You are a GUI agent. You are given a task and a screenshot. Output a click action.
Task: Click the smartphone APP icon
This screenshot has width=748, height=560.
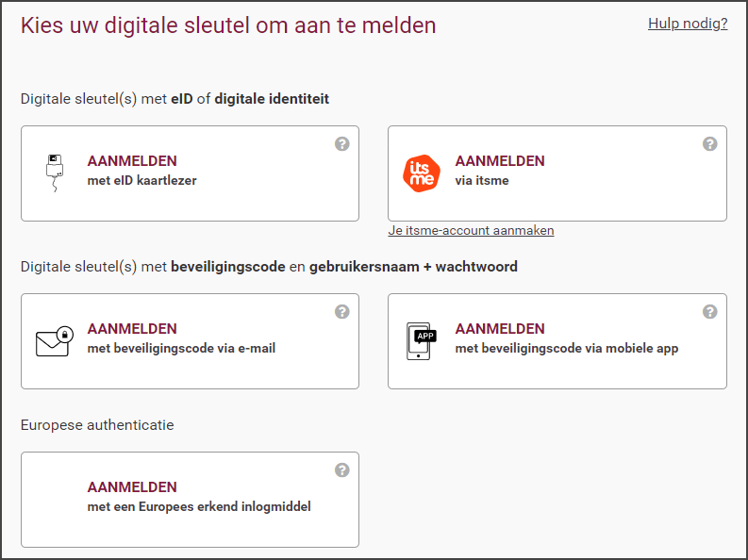click(x=422, y=341)
